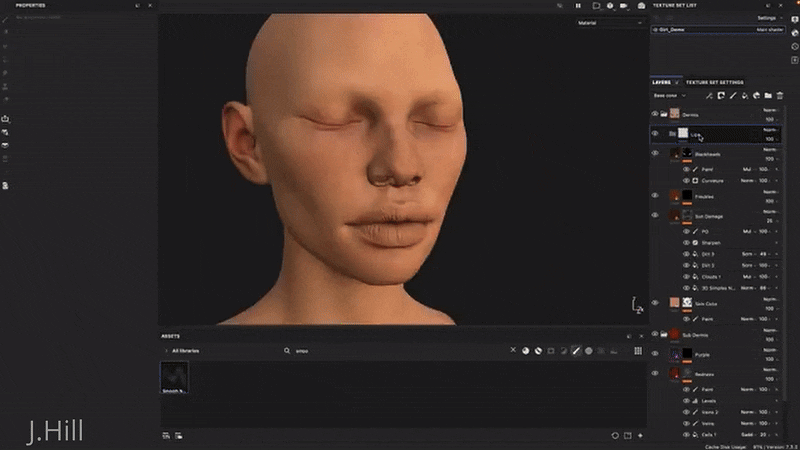The width and height of the screenshot is (800, 450).
Task: Switch to Texture Set Settings tab
Action: [x=714, y=82]
